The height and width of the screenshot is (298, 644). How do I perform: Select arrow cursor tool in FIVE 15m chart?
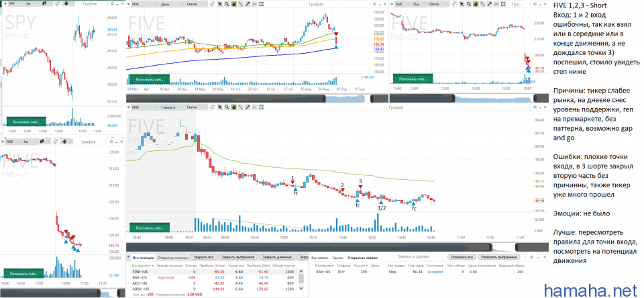[x=462, y=4]
